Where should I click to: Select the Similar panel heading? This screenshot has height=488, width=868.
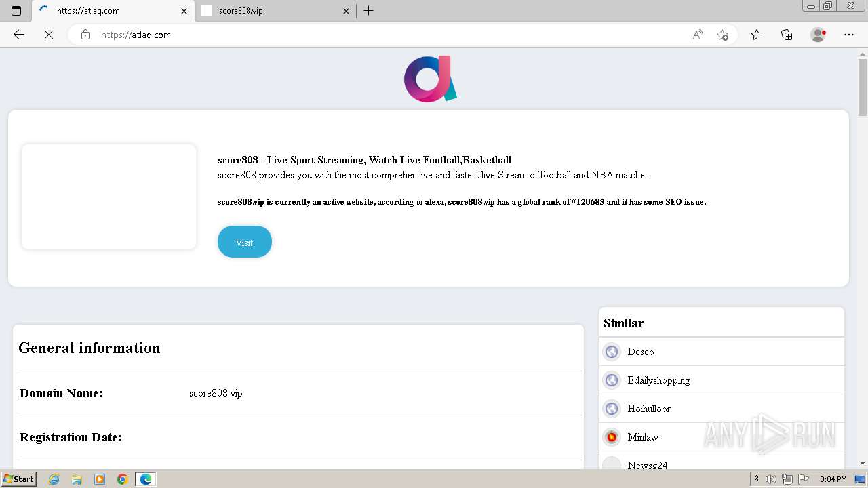click(623, 323)
